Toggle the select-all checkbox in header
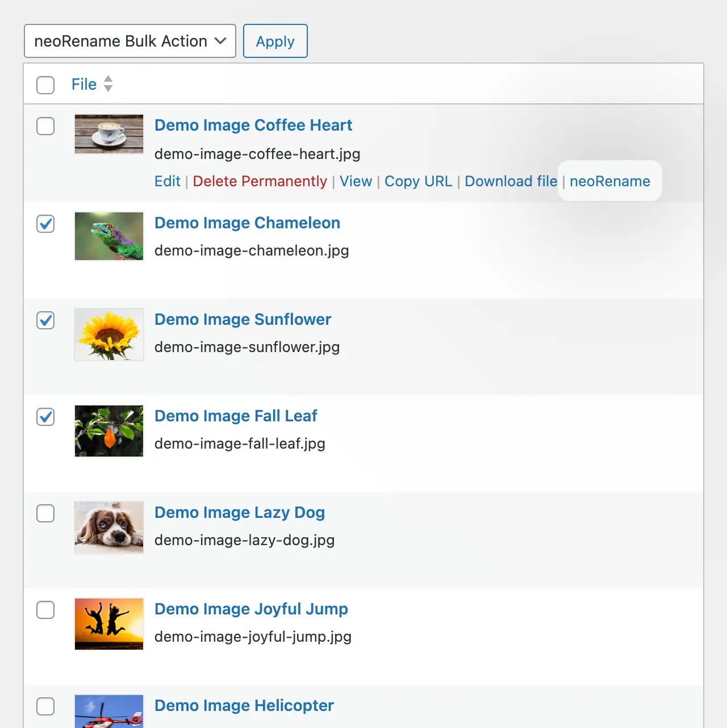This screenshot has height=728, width=727. (x=45, y=85)
